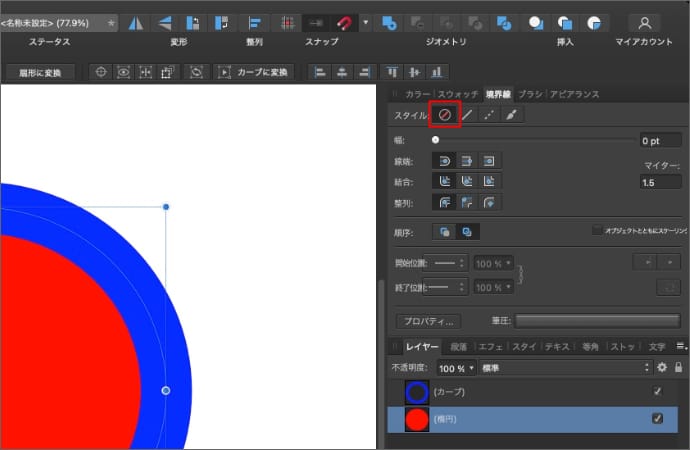
Task: Click the My Account person icon
Action: point(647,22)
